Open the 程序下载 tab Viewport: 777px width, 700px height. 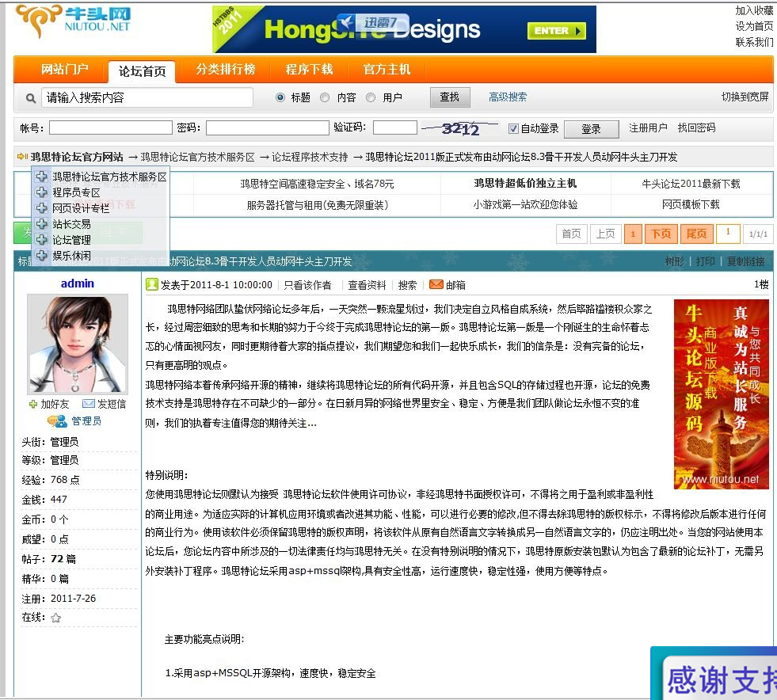309,70
